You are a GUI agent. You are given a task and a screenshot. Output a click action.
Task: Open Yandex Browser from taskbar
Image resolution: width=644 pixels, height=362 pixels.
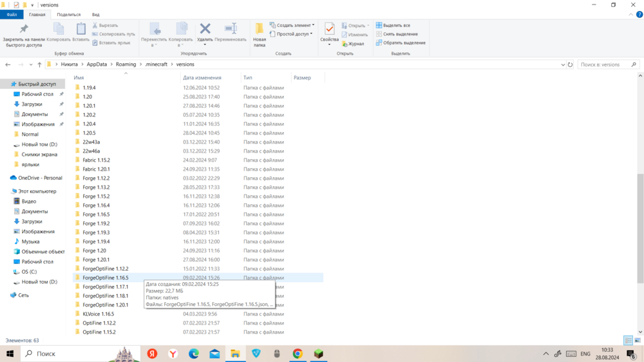point(173,354)
